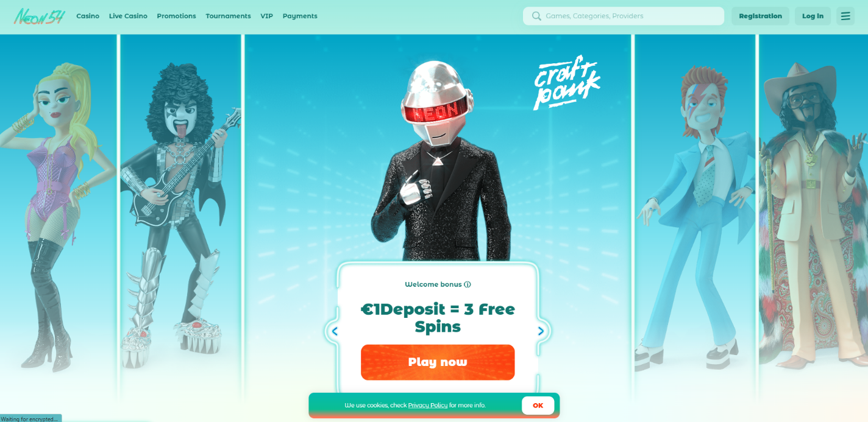
Task: Go to Payments in the top menu
Action: tap(300, 16)
